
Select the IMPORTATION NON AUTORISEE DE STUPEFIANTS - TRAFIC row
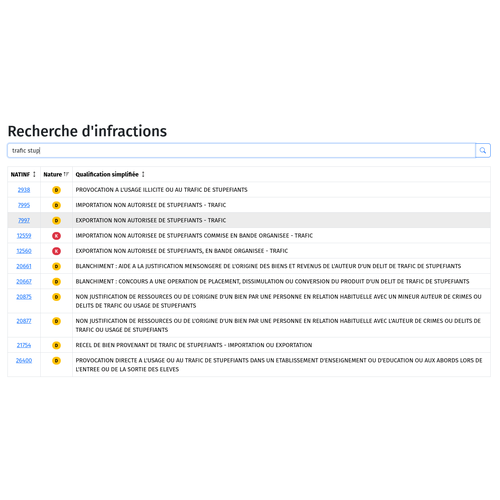click(249, 205)
